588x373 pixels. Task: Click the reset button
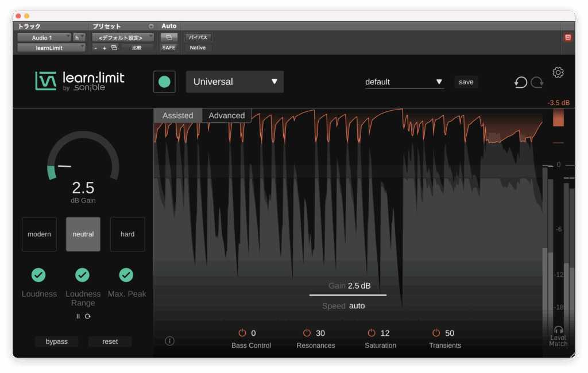point(110,341)
